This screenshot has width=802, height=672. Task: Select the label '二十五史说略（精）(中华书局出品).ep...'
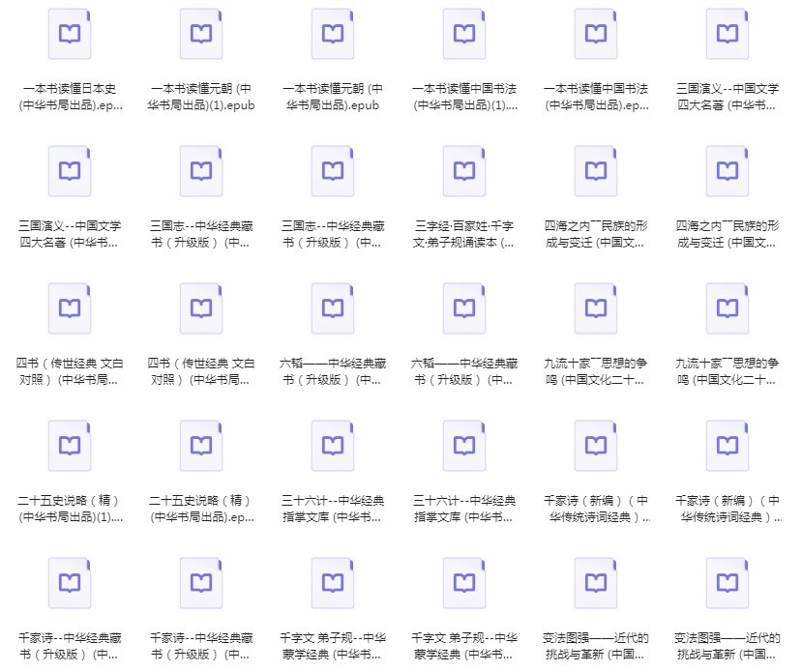click(x=201, y=509)
